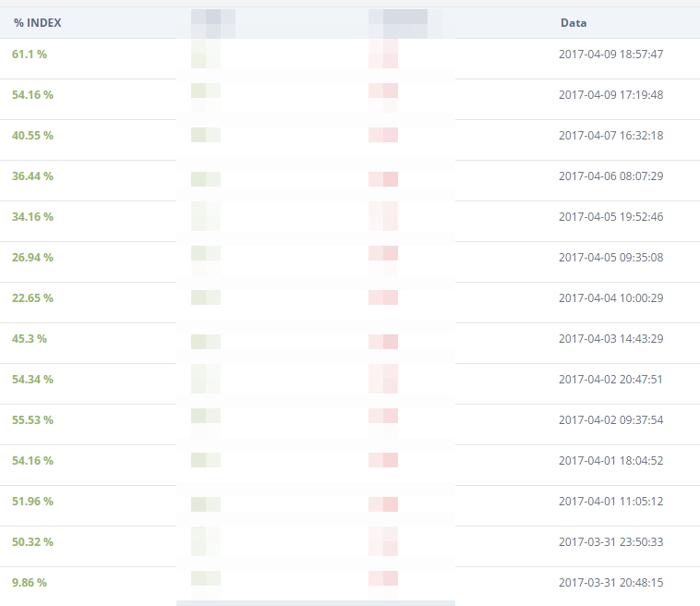Click date 2017-04-04 10:00:29
700x606 pixels.
pos(611,297)
